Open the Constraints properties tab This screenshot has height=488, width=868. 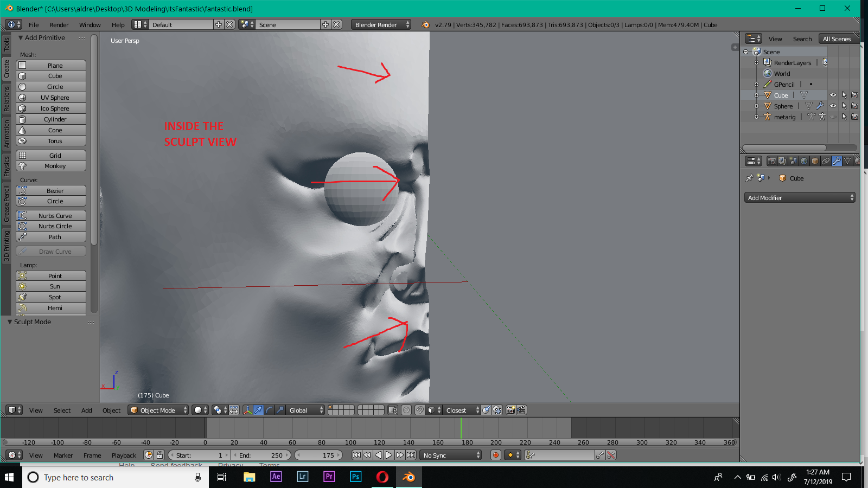coord(826,161)
